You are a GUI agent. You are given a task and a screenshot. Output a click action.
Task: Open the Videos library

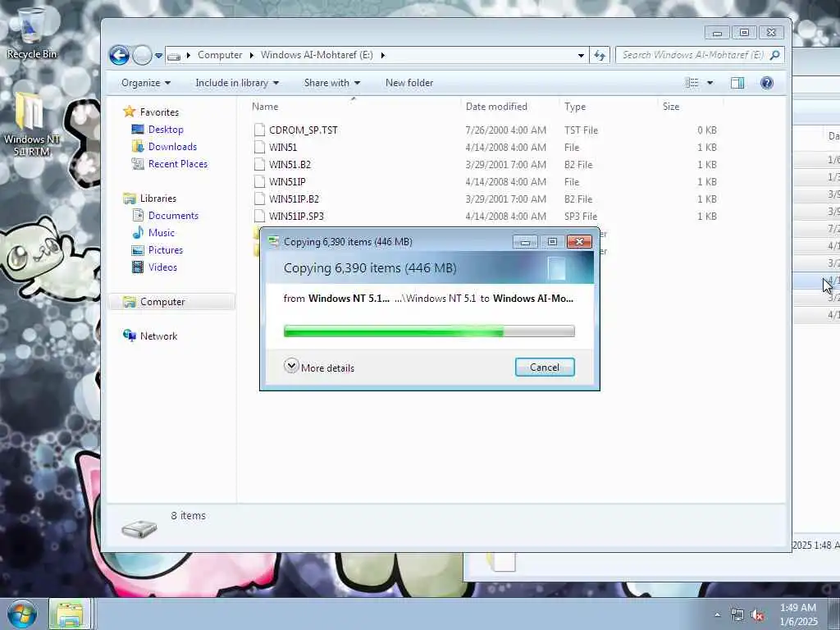[162, 267]
